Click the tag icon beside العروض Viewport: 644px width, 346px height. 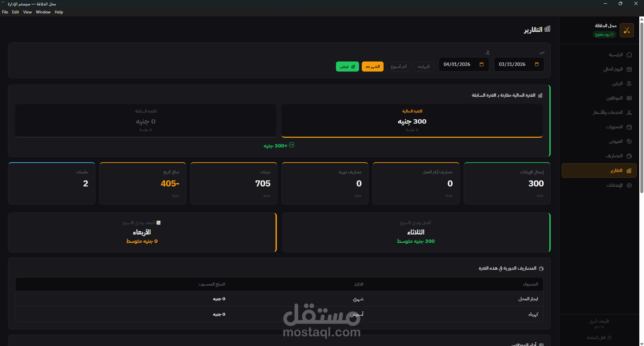[x=629, y=141]
